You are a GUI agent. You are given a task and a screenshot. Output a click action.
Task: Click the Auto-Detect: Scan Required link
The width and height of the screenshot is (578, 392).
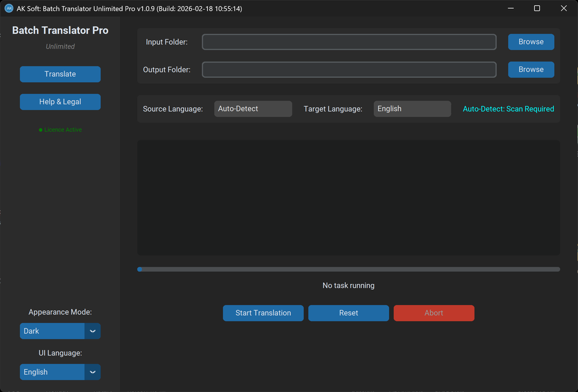(x=508, y=109)
